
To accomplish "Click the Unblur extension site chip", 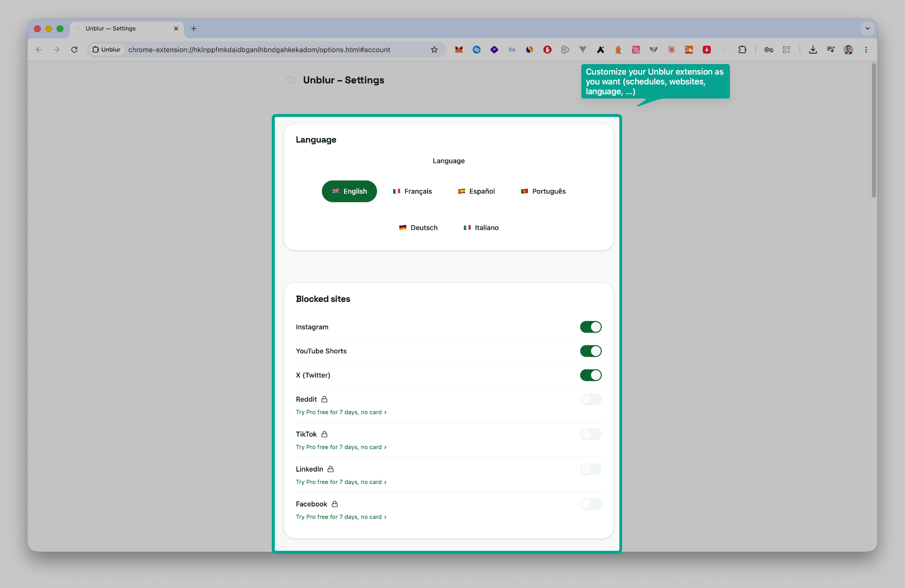I will (x=107, y=49).
